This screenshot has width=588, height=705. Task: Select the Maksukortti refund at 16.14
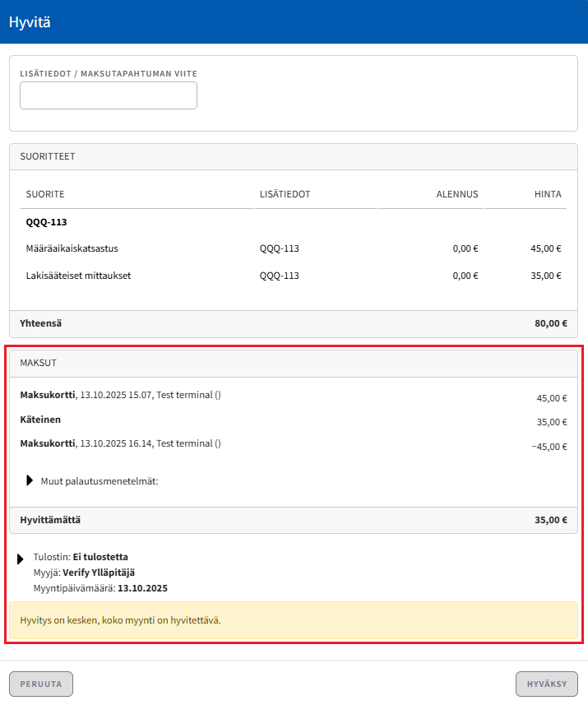[x=120, y=443]
